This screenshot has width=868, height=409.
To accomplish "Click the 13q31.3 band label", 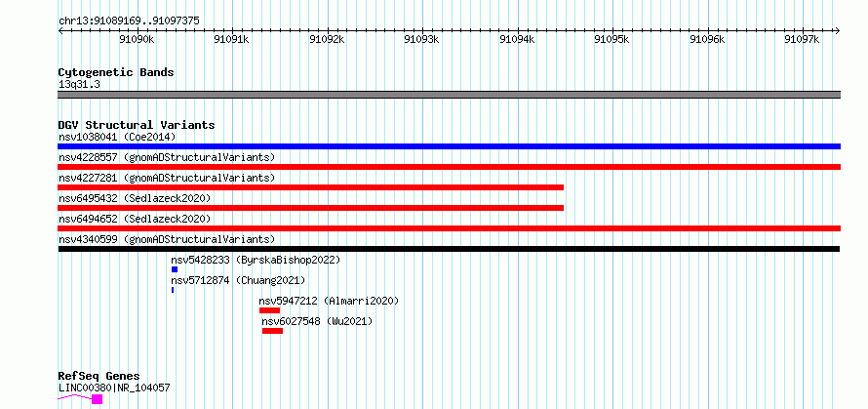I will coord(79,85).
